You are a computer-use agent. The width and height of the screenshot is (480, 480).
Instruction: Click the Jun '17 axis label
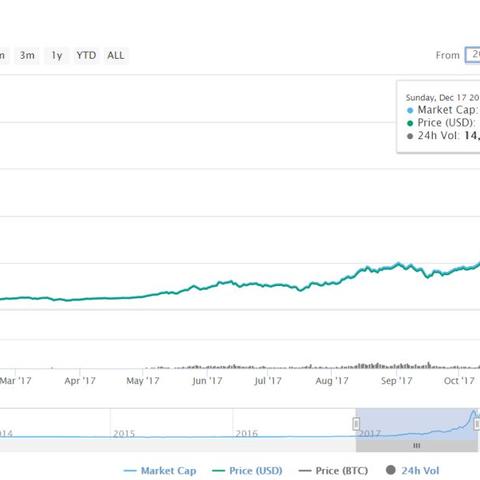point(207,381)
